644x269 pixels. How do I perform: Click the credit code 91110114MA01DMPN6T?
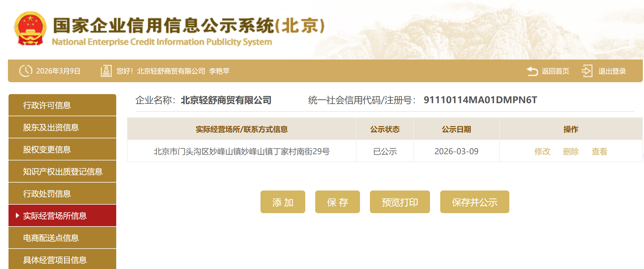tap(480, 100)
